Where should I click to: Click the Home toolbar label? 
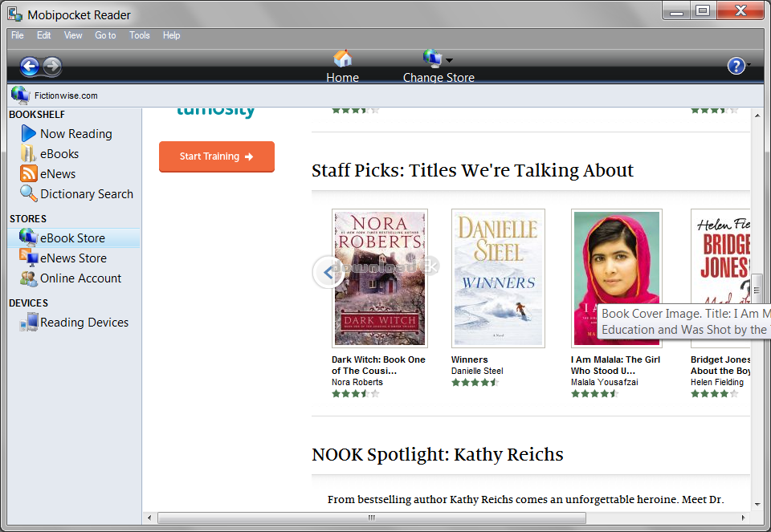(343, 78)
